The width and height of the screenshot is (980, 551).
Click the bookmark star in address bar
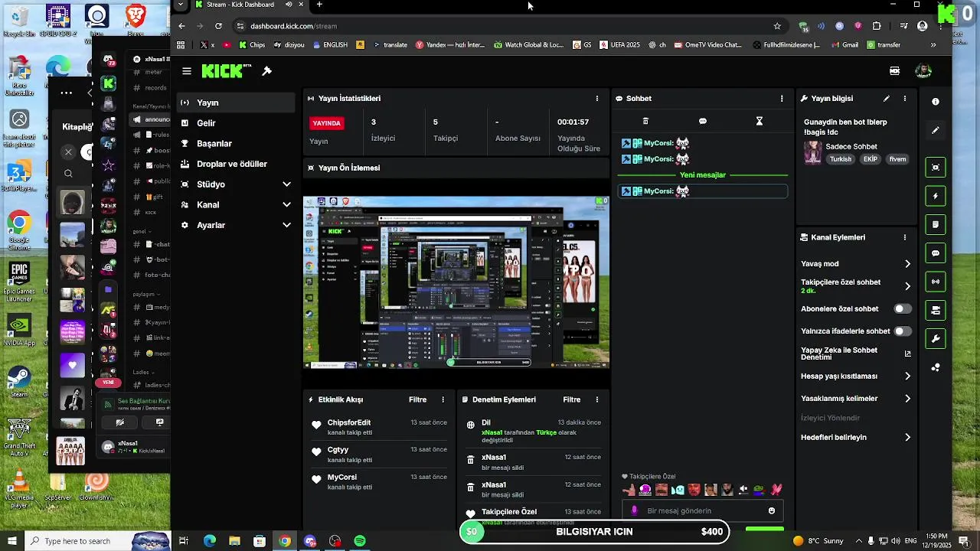(x=777, y=26)
